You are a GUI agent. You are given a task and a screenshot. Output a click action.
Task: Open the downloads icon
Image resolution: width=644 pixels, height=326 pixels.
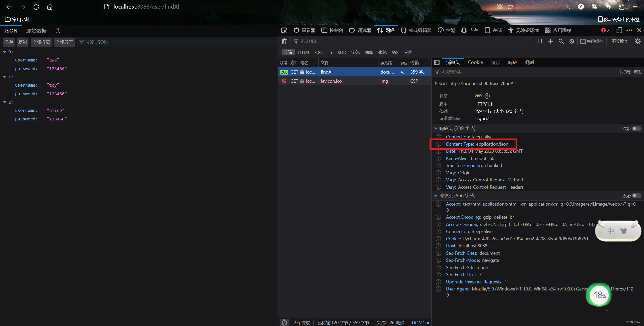567,7
